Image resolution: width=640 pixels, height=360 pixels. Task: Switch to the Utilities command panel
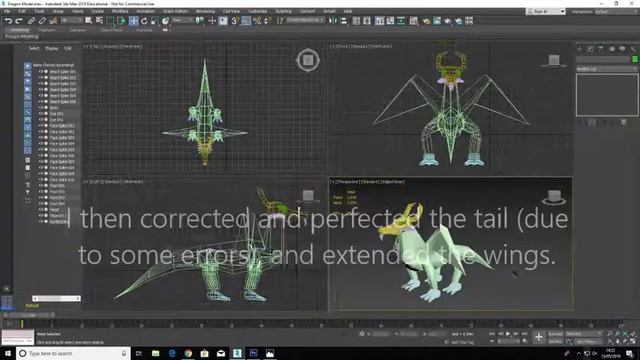tap(633, 49)
